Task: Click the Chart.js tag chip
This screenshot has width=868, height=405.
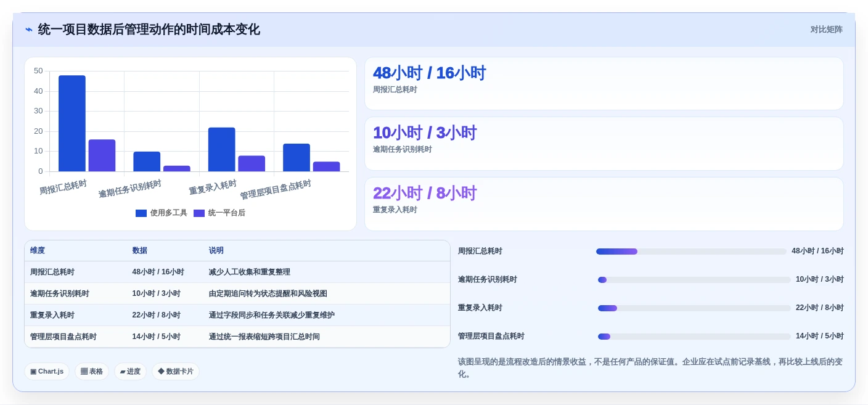Action: pyautogui.click(x=47, y=371)
